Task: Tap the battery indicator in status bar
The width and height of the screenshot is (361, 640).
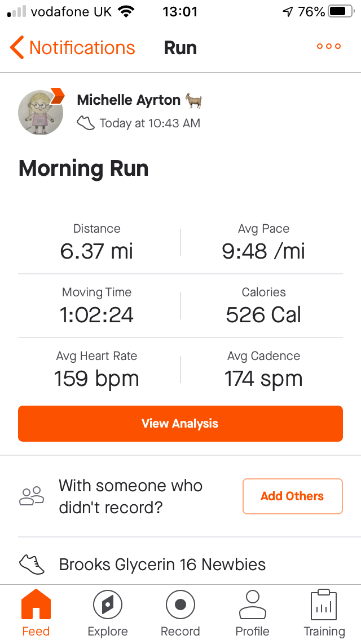Action: pyautogui.click(x=341, y=12)
